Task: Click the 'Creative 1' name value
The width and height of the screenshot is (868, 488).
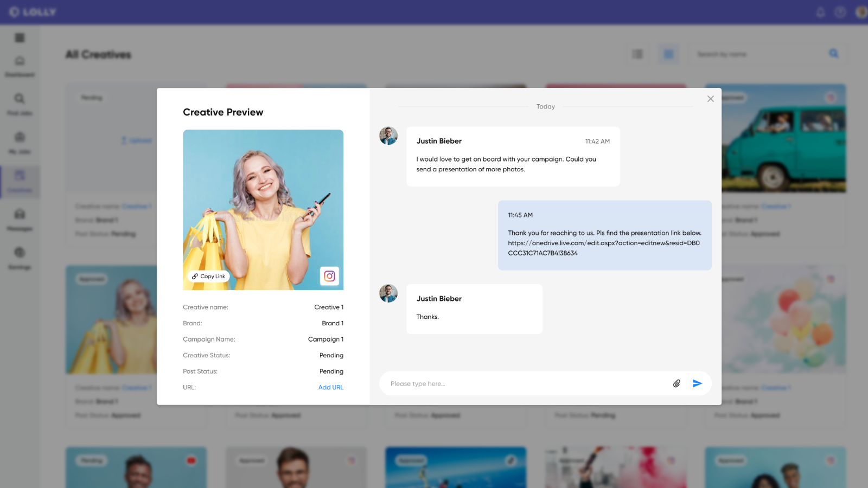Action: coord(329,307)
